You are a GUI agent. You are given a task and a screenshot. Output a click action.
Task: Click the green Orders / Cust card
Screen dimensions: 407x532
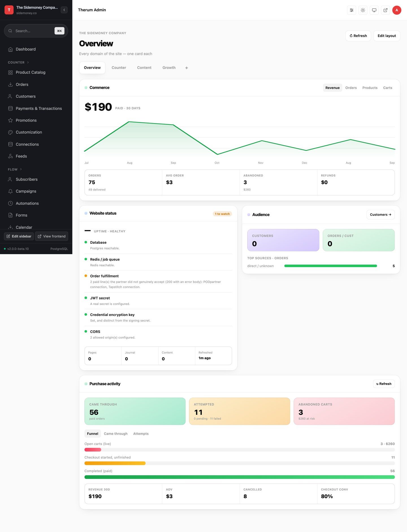[x=359, y=240]
